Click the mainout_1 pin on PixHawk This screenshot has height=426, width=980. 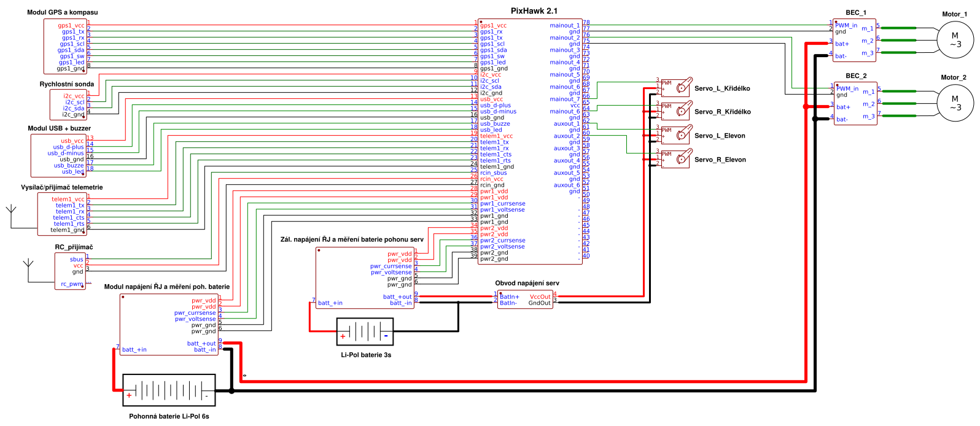564,26
